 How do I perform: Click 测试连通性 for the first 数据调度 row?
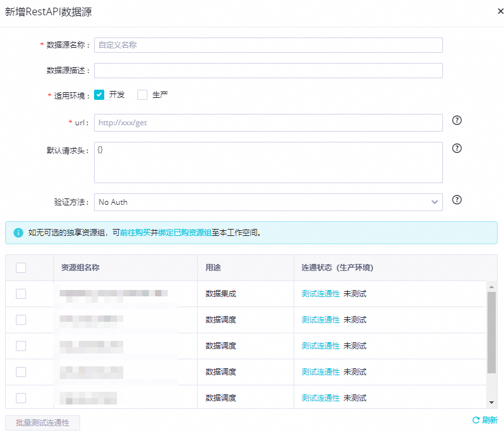320,320
